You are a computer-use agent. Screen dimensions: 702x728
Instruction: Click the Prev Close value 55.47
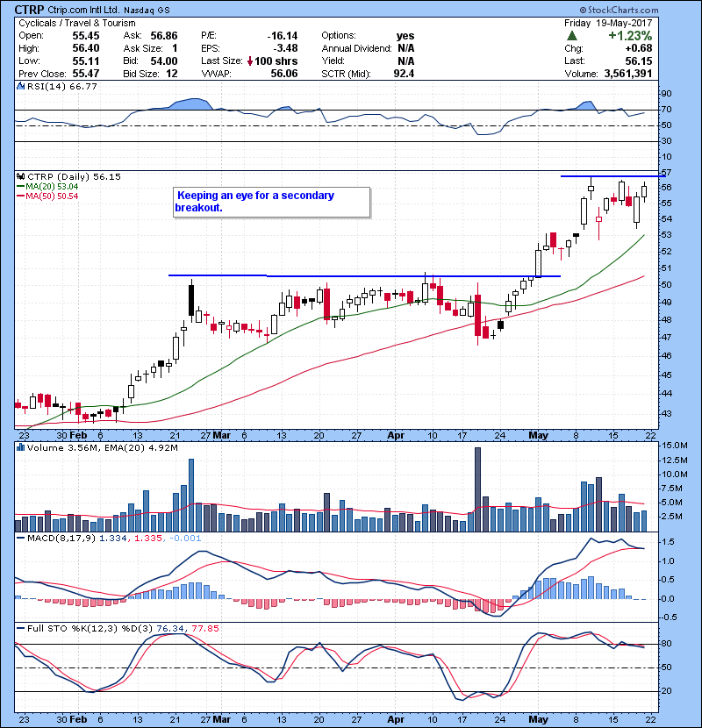pos(86,74)
